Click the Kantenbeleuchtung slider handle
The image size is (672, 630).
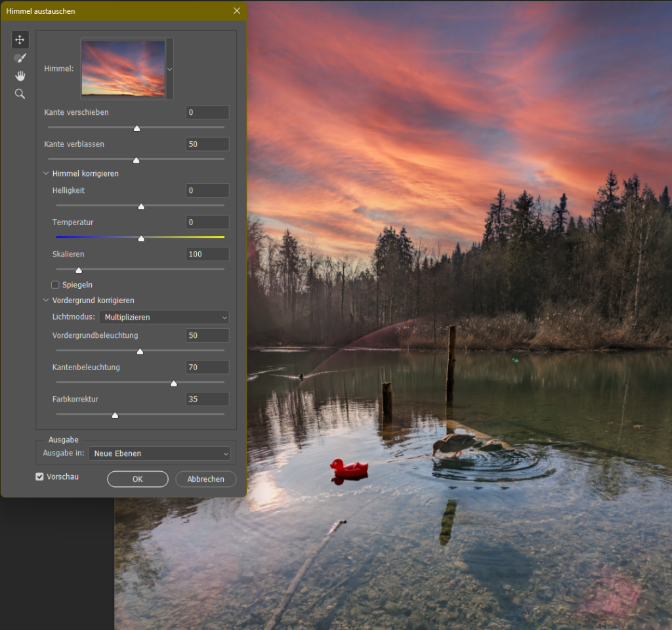174,383
